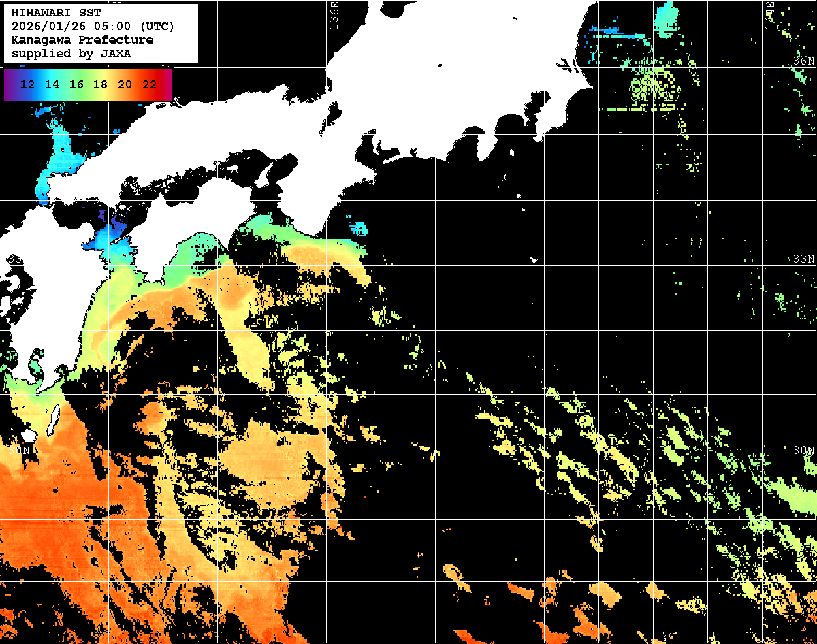Select the 20 value on temperature legend
This screenshot has width=817, height=644.
(x=125, y=84)
